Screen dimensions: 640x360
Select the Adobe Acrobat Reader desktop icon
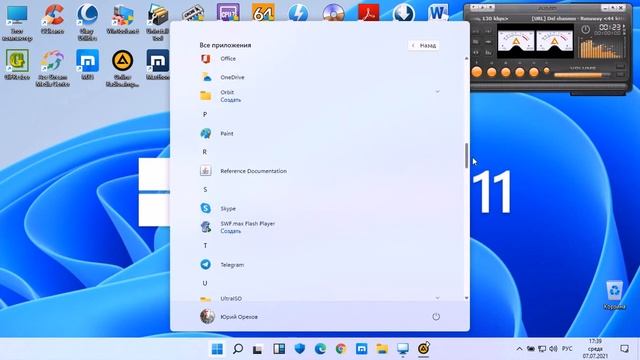pyautogui.click(x=369, y=13)
